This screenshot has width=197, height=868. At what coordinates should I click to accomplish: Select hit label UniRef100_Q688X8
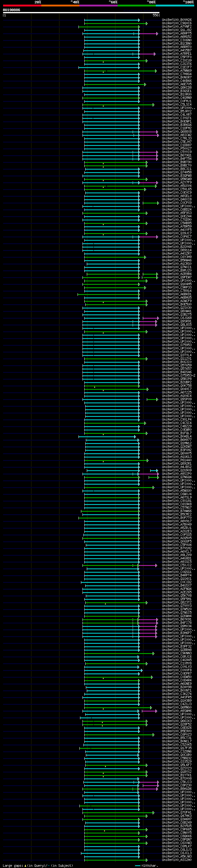click(177, 132)
